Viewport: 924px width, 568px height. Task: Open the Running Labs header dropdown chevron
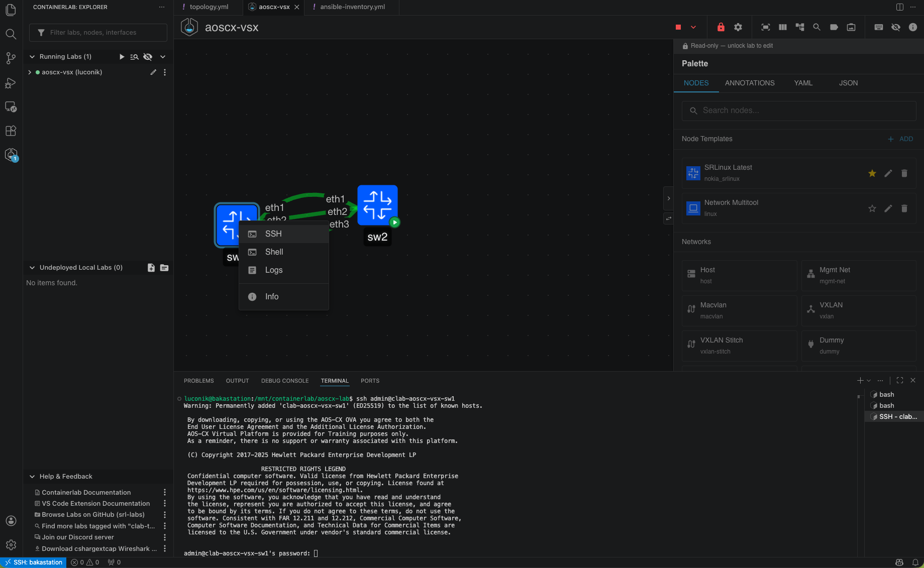pyautogui.click(x=163, y=57)
